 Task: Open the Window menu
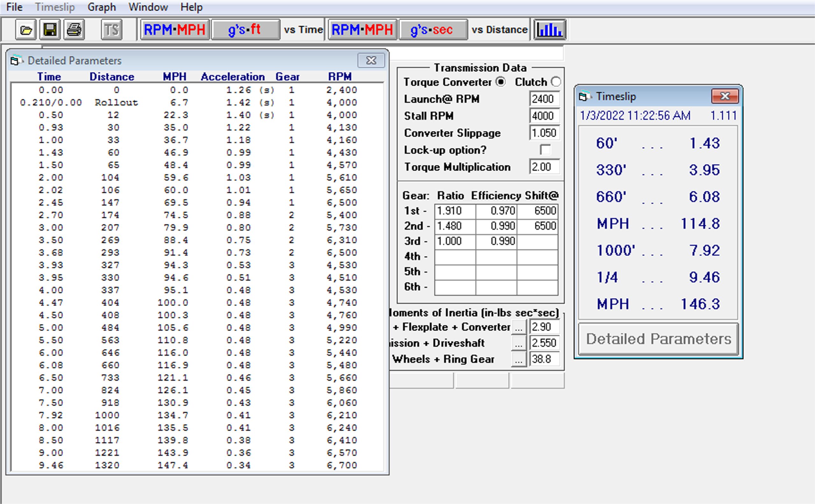click(148, 7)
